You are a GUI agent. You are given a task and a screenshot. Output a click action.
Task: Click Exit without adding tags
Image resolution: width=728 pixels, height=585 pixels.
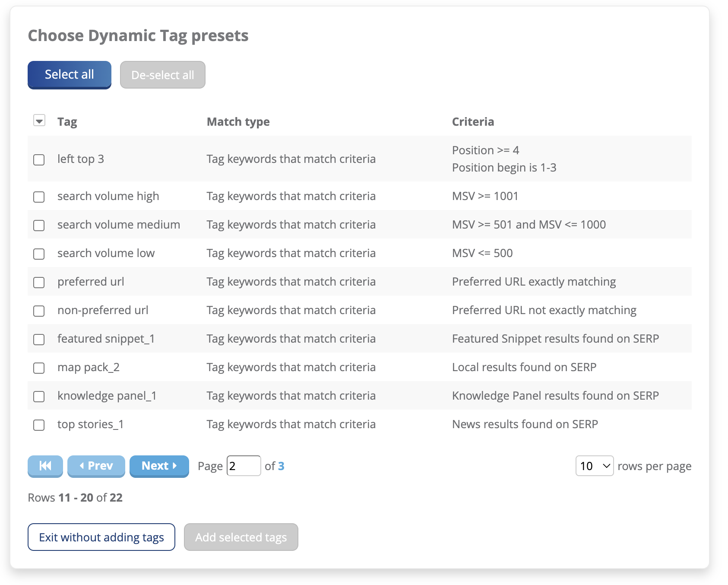(101, 537)
